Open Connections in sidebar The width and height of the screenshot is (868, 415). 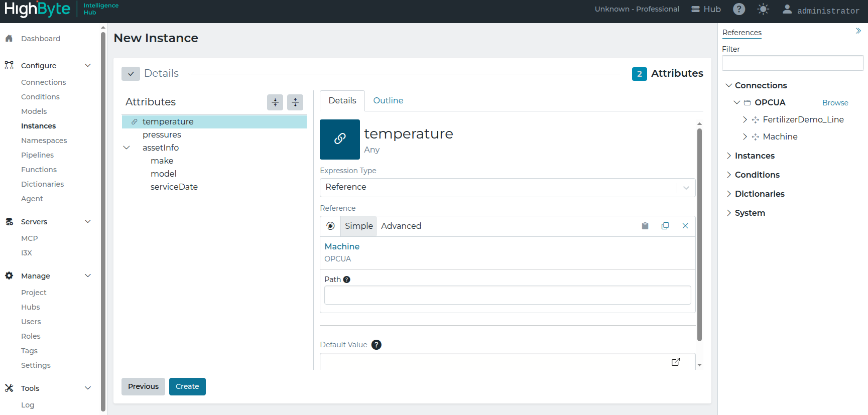(43, 82)
